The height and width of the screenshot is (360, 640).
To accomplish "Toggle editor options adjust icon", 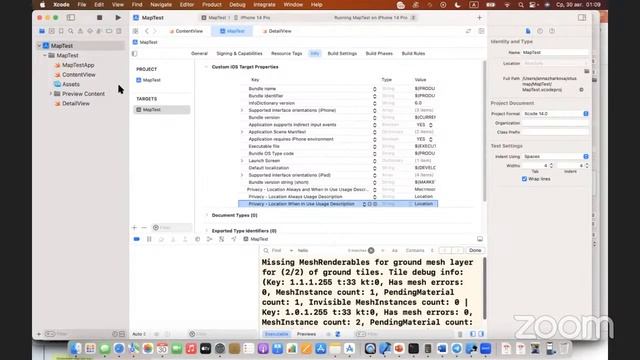I will (x=482, y=31).
